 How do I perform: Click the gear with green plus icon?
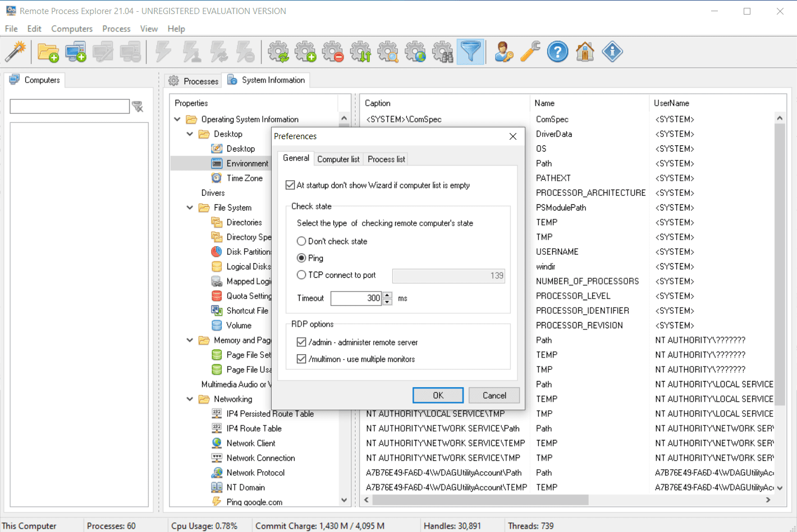(306, 52)
